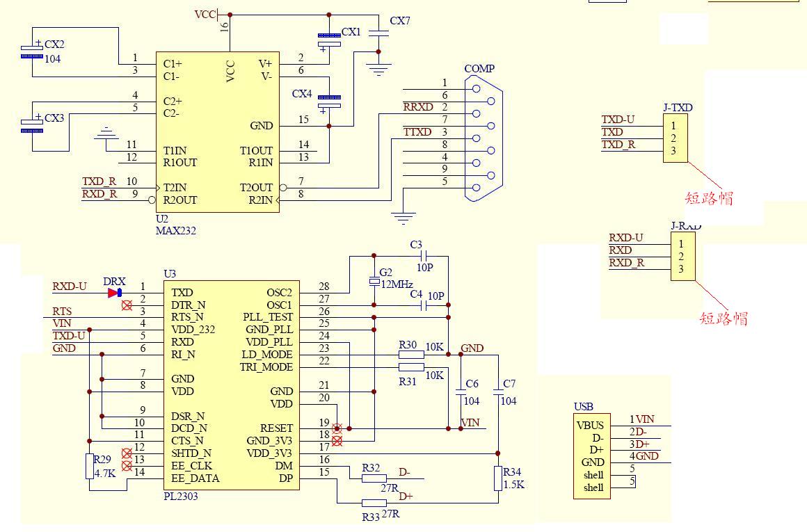The width and height of the screenshot is (807, 532).
Task: Click the TXD_R label at T2IN pin
Action: 99,182
